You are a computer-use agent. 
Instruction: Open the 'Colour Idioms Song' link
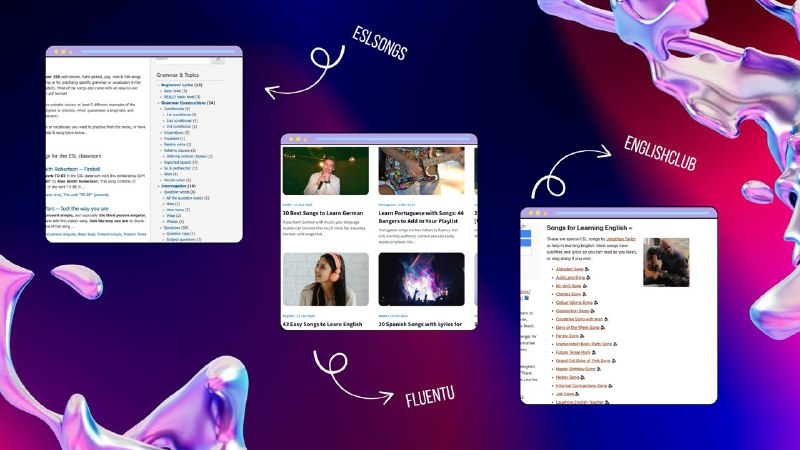(x=574, y=303)
